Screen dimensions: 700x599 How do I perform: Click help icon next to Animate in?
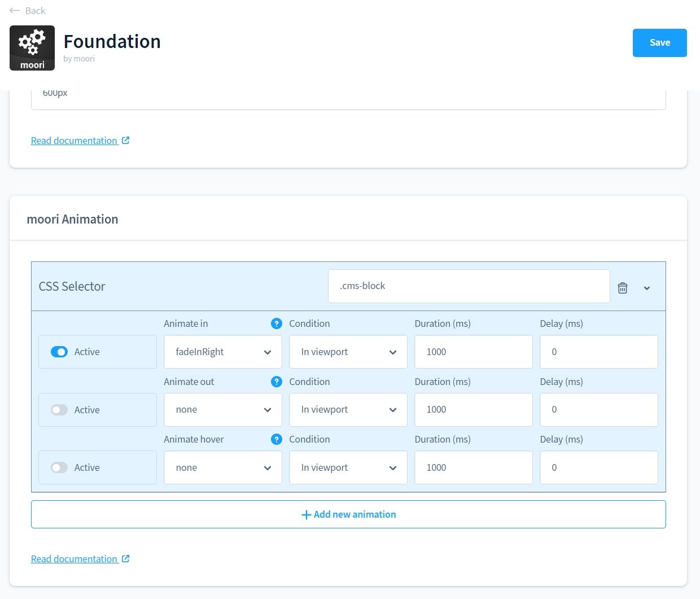(276, 323)
